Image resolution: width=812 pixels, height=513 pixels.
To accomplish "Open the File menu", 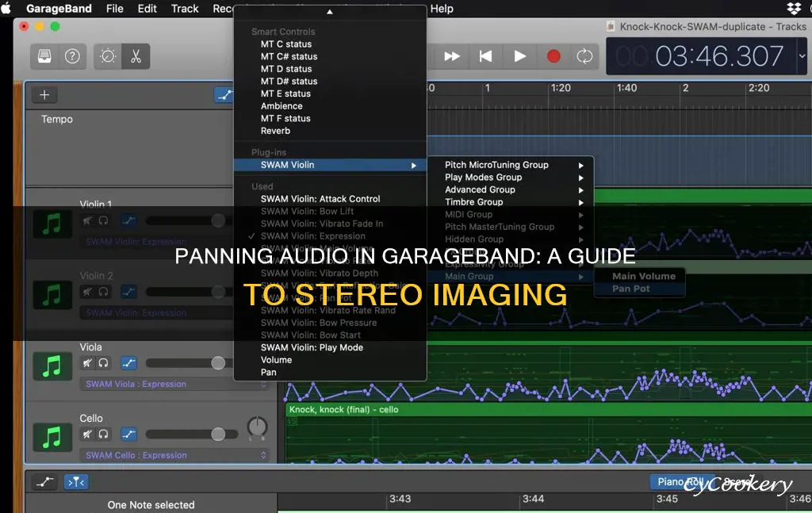I will pos(114,8).
